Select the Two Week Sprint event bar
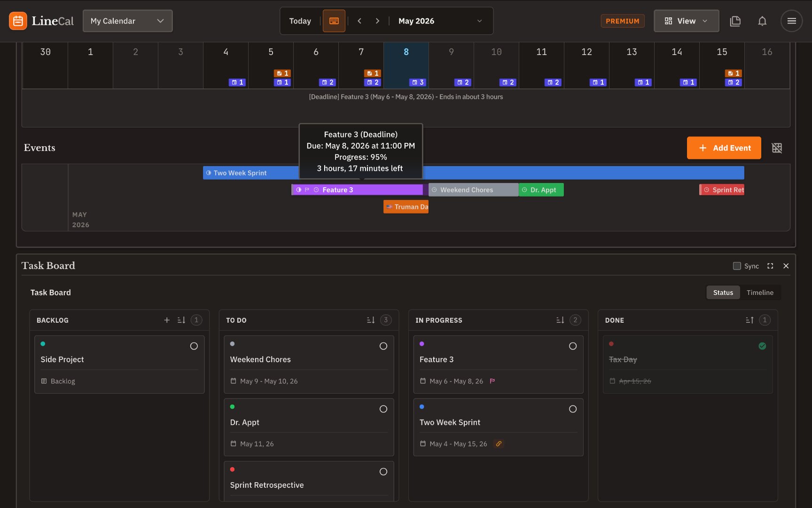 point(473,173)
